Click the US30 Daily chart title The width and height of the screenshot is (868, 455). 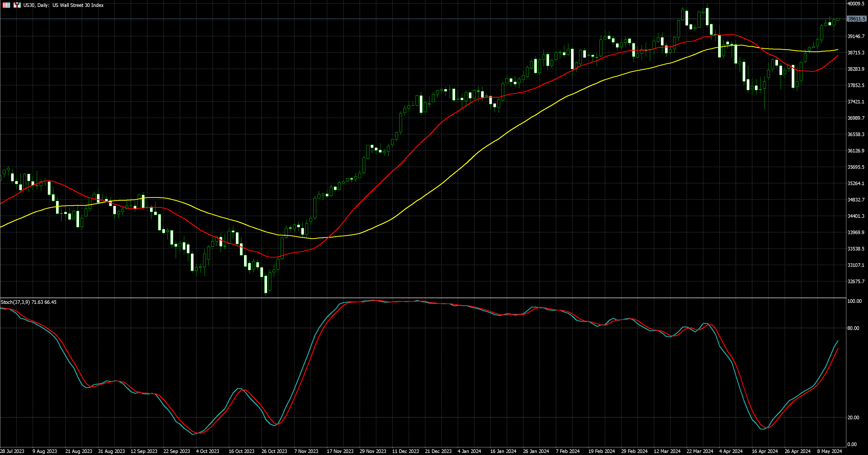[63, 5]
